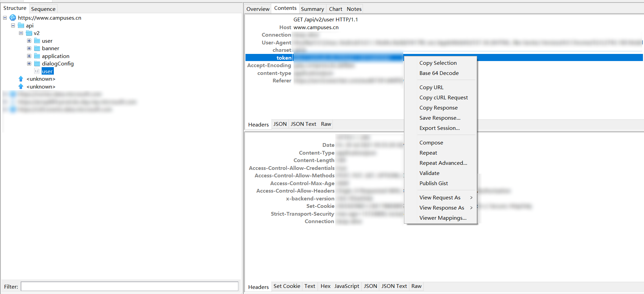Select response Hex tab
The width and height of the screenshot is (644, 294).
tap(325, 286)
